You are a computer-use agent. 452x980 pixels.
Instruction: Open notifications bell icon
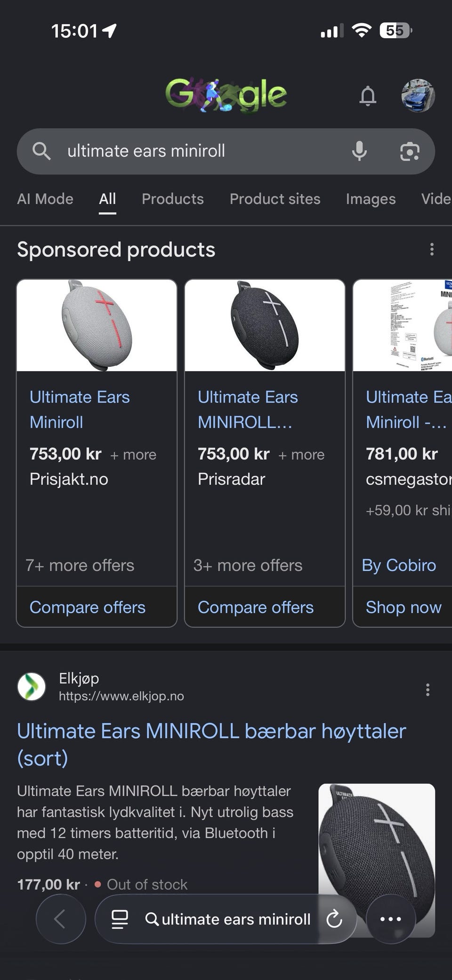pyautogui.click(x=368, y=96)
